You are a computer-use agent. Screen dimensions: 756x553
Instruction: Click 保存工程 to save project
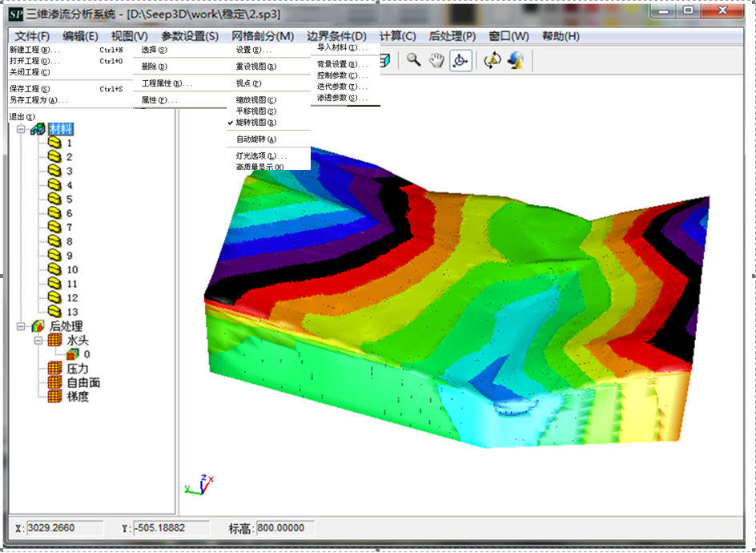point(30,89)
